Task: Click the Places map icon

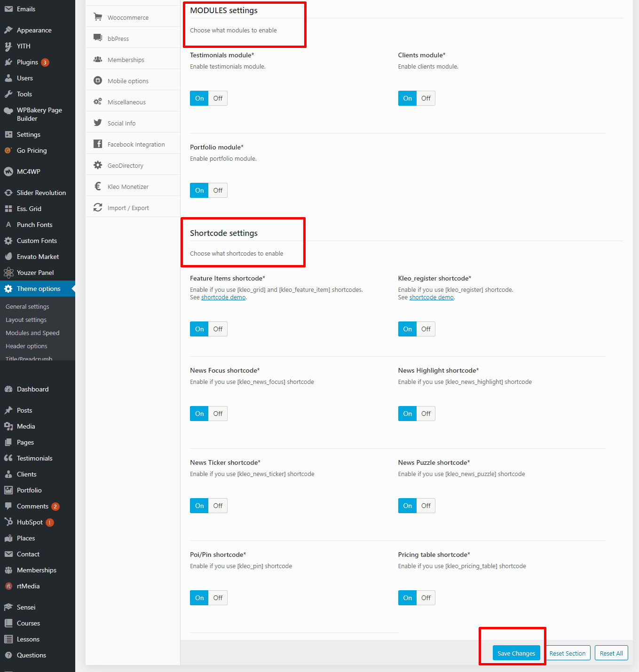Action: (x=8, y=538)
